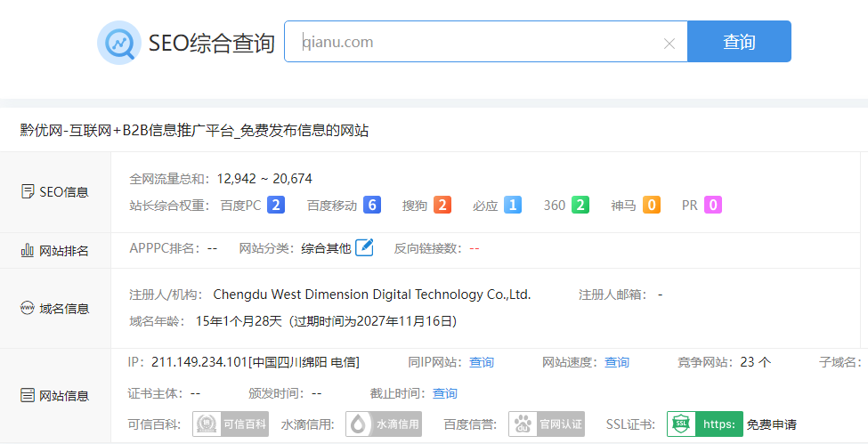
Task: Open the 百度移动 weight badge 6
Action: click(371, 206)
